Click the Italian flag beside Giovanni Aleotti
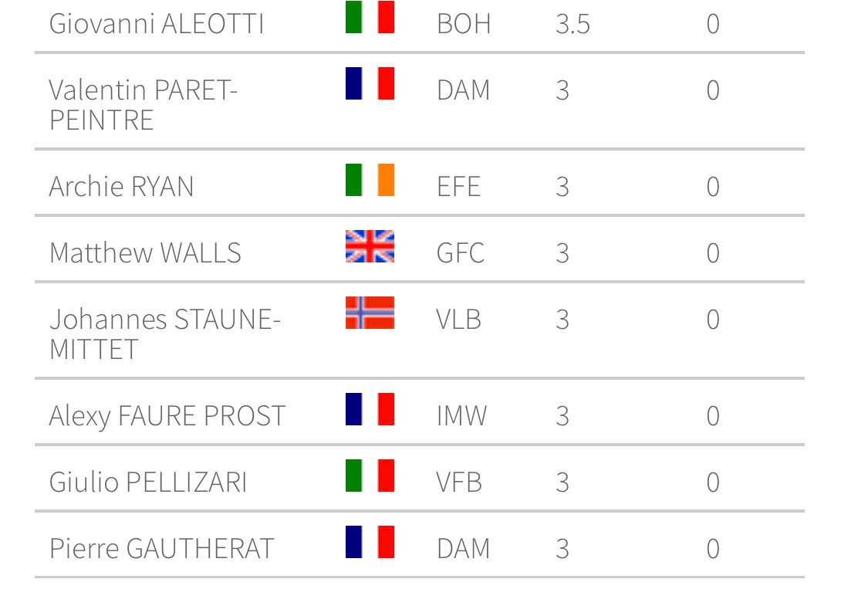Screen dimensions: 868x589 click(x=370, y=17)
